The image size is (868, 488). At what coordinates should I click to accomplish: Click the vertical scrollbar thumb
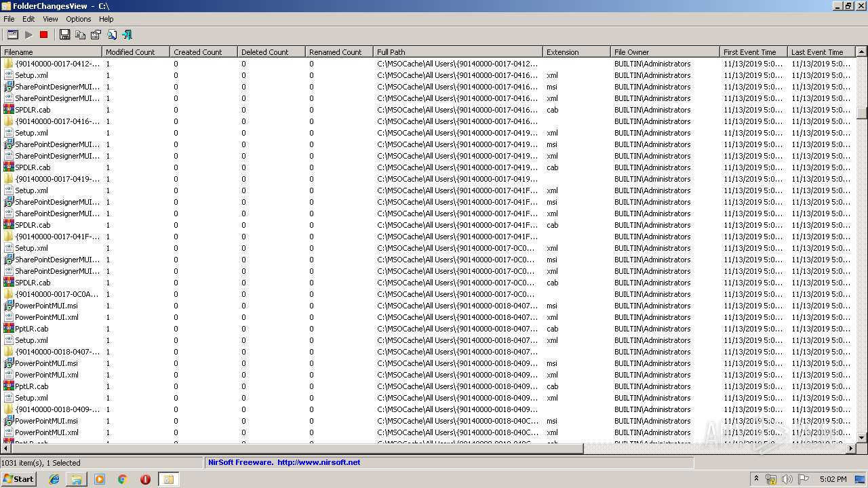pyautogui.click(x=862, y=113)
